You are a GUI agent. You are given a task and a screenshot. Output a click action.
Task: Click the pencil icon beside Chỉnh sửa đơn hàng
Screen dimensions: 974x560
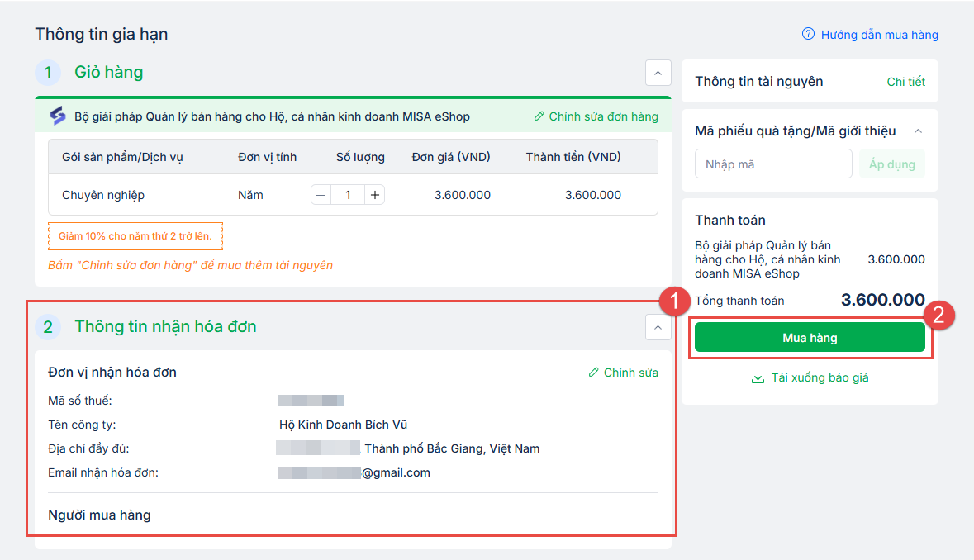click(x=539, y=116)
